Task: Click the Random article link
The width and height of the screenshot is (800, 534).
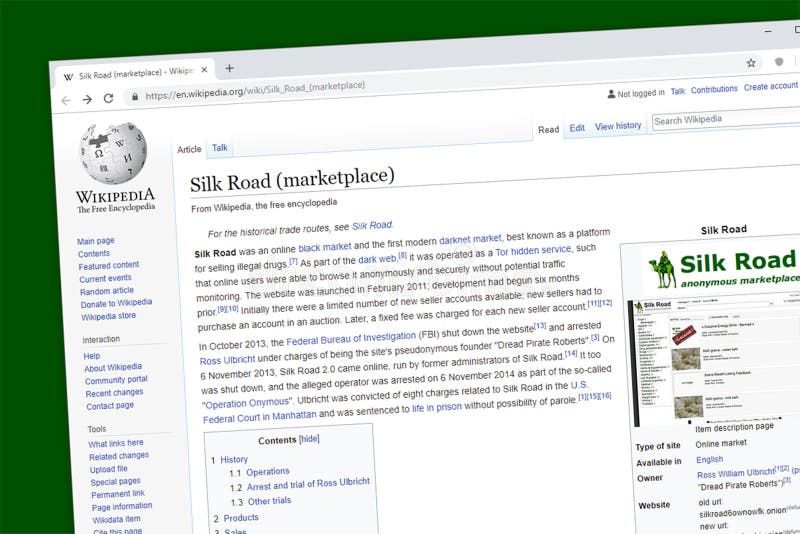Action: [x=107, y=291]
